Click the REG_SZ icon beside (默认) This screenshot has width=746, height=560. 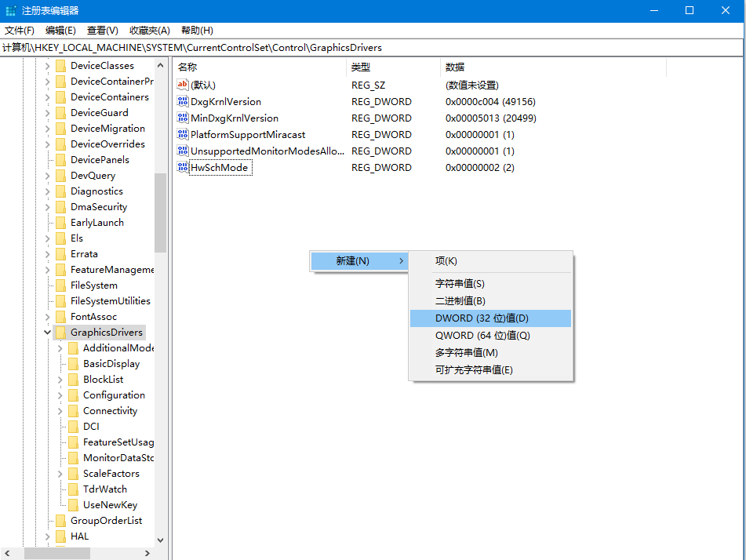click(184, 85)
